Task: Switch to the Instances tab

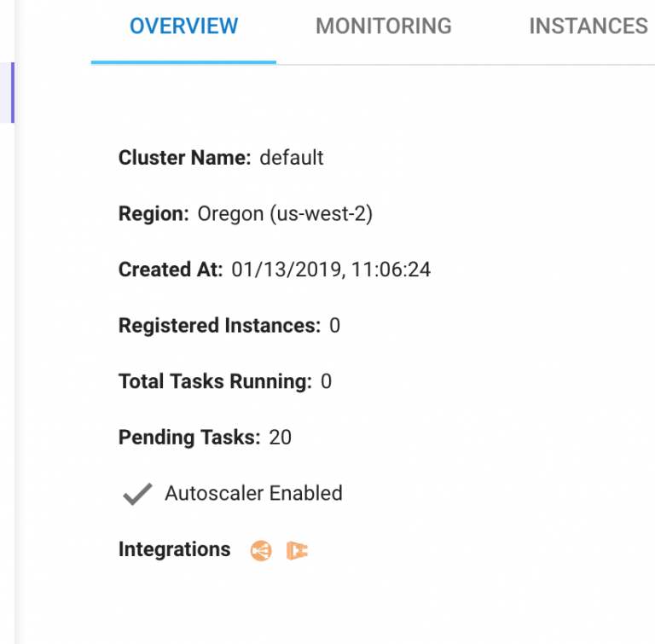Action: click(x=588, y=26)
